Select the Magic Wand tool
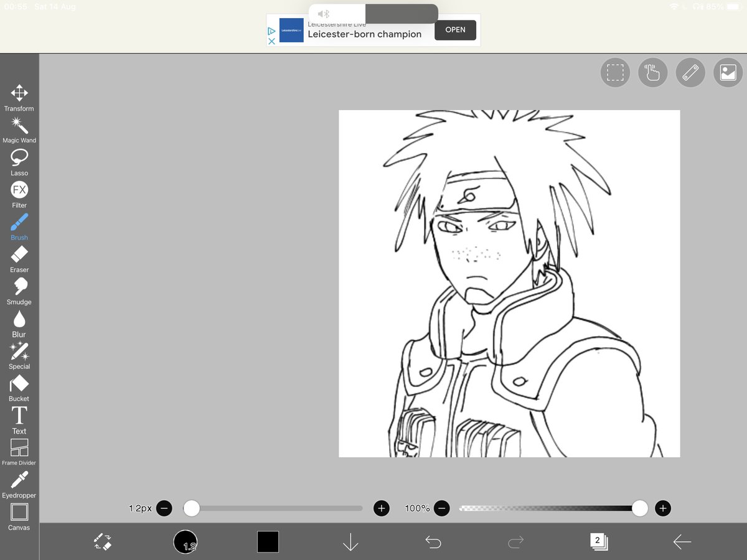The height and width of the screenshot is (560, 747). click(x=19, y=126)
